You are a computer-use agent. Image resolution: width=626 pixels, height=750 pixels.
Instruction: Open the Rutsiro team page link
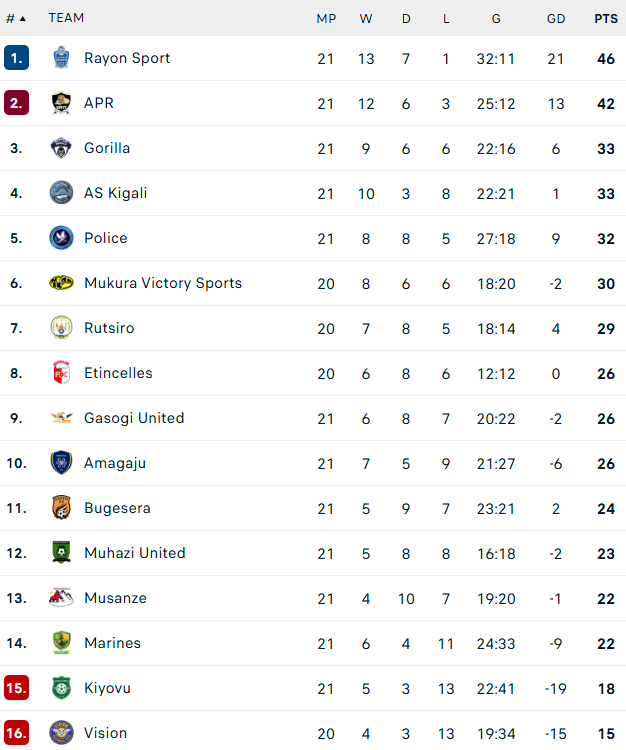coord(109,328)
